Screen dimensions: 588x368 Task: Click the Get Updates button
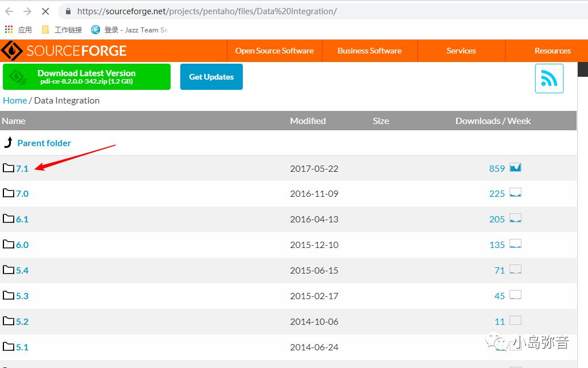[211, 77]
